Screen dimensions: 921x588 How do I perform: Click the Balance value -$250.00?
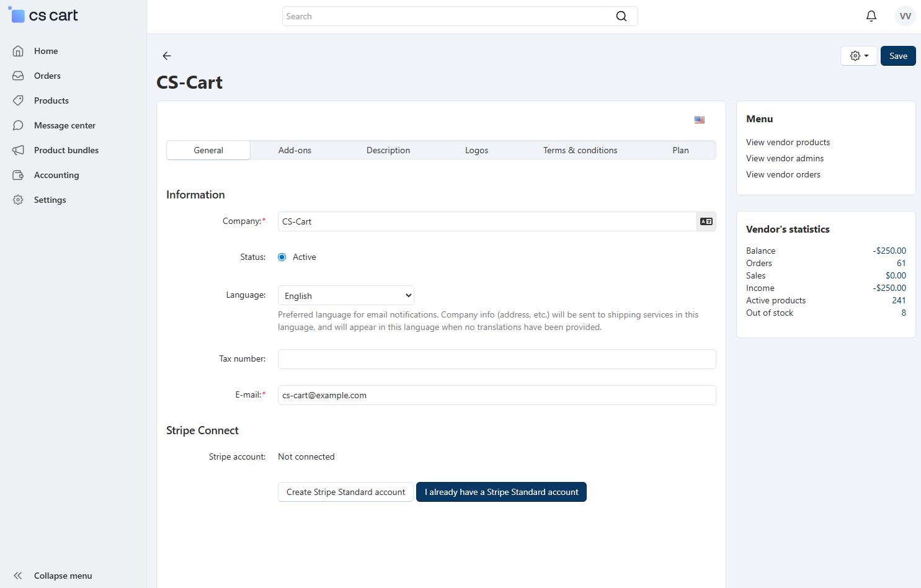coord(889,251)
